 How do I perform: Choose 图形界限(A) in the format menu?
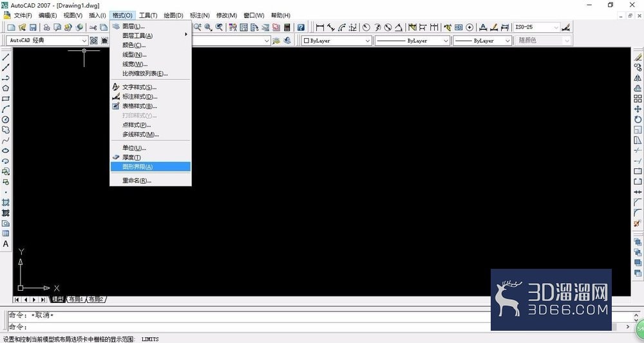(150, 166)
